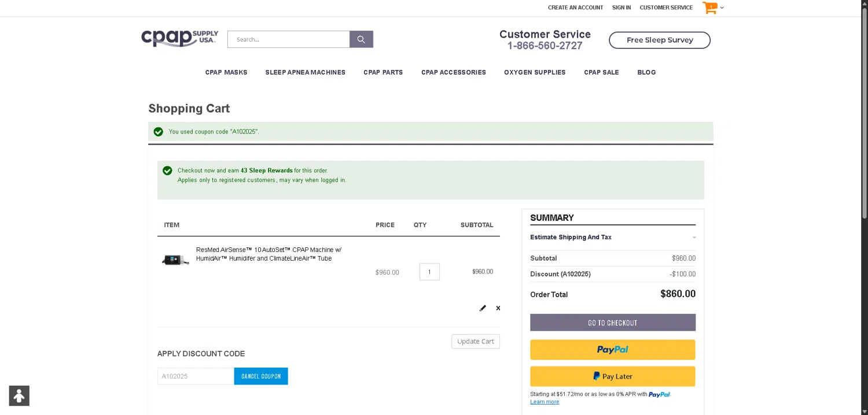This screenshot has width=868, height=415.
Task: Edit cart item with pencil icon
Action: click(x=483, y=308)
